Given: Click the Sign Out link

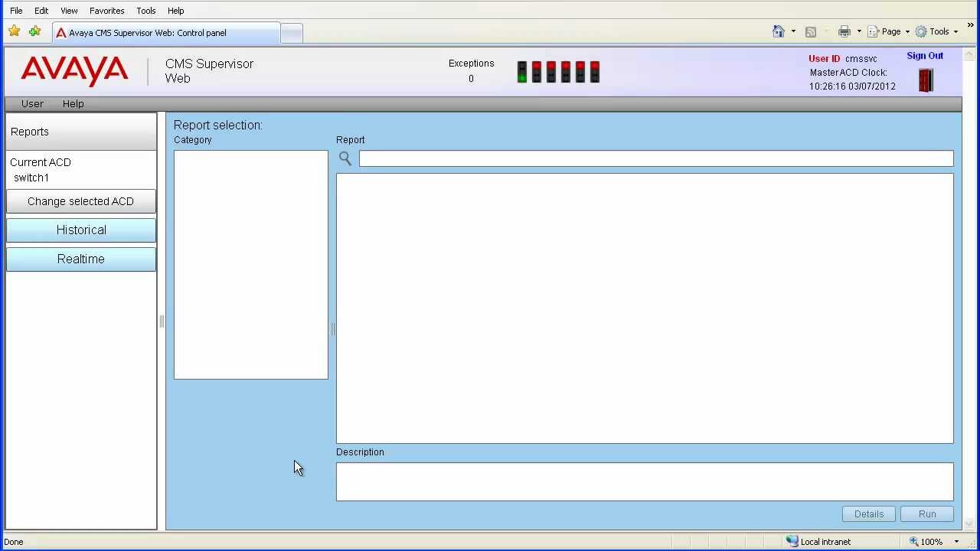Looking at the screenshot, I should 925,56.
